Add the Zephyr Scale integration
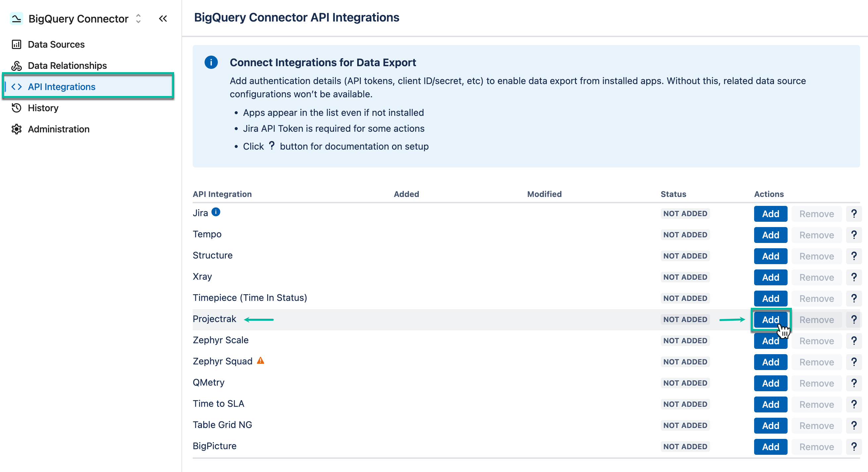 click(x=771, y=341)
